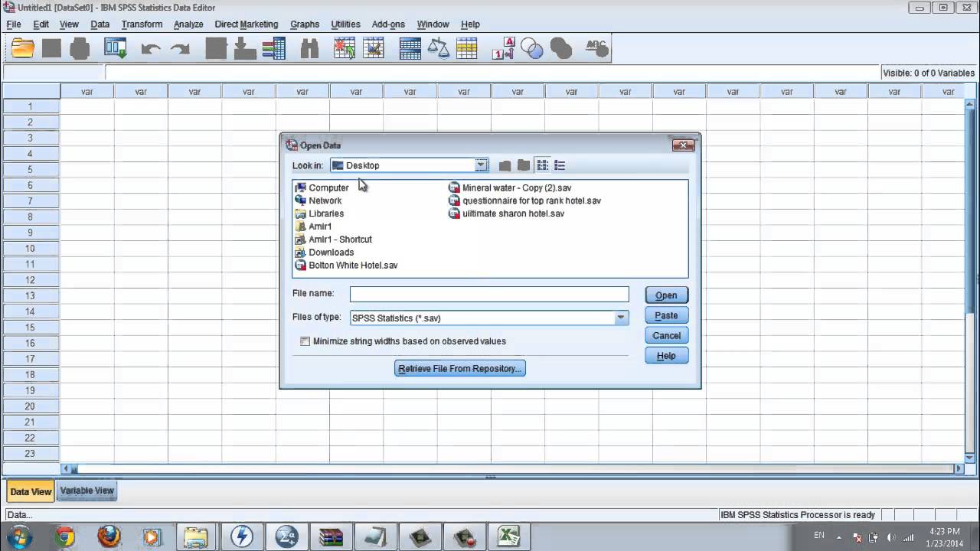Select questionnaire for top rank hotel.sav
This screenshot has width=980, height=551.
(x=525, y=201)
